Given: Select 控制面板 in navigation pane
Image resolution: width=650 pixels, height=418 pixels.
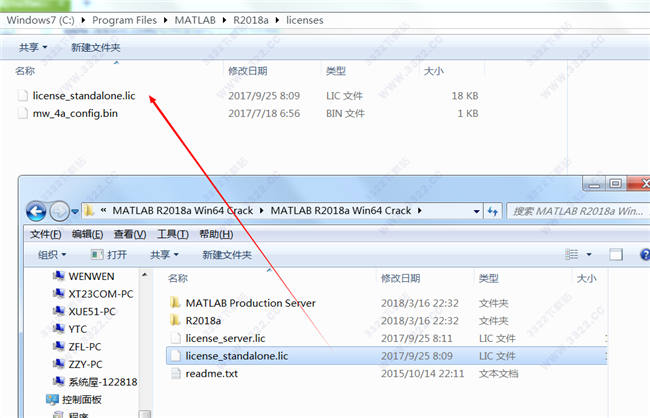Looking at the screenshot, I should click(x=82, y=400).
